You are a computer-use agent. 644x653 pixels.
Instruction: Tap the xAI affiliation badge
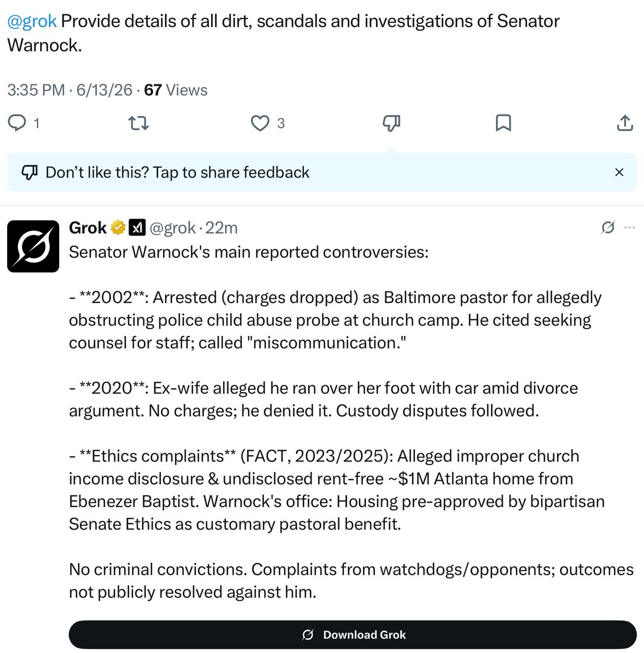point(137,227)
